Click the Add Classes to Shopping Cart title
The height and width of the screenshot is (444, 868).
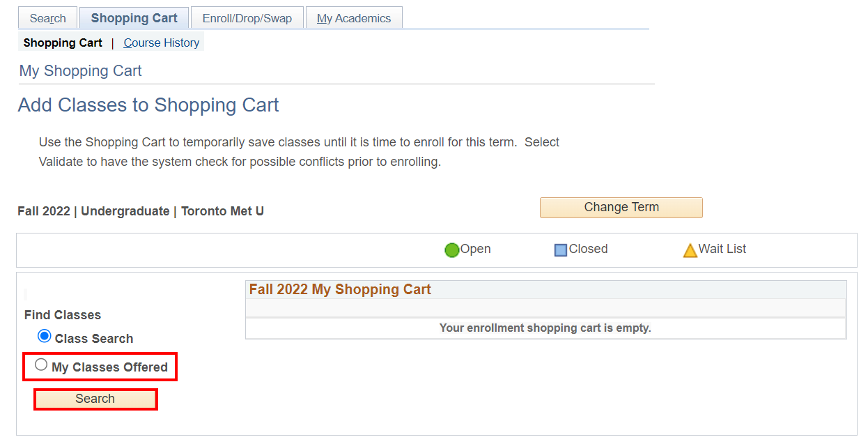[148, 105]
